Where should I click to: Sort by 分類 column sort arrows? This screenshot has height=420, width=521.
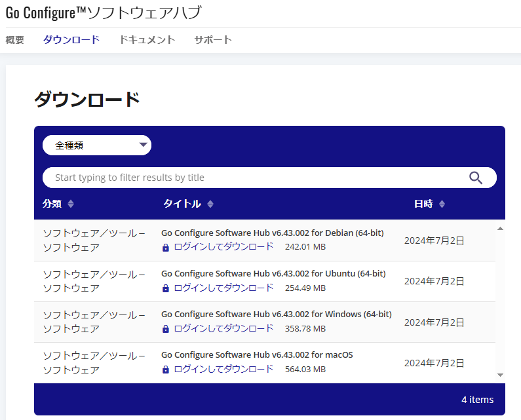71,204
